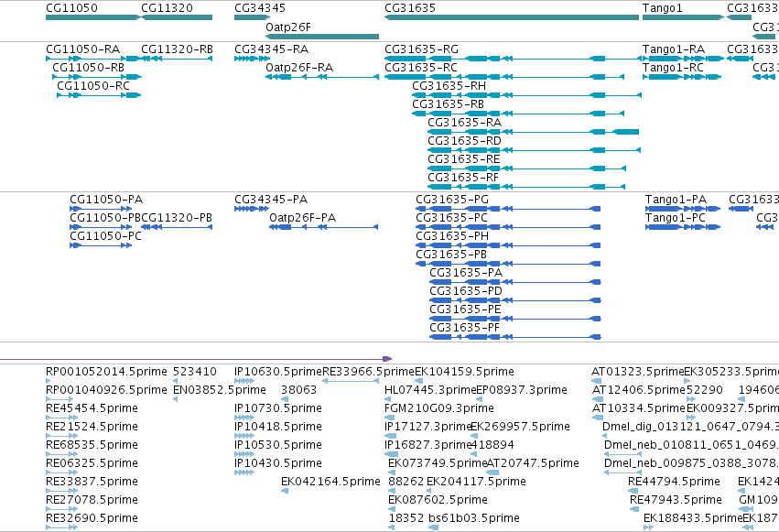
Task: Select transcript CG31635-RA
Action: [533, 132]
